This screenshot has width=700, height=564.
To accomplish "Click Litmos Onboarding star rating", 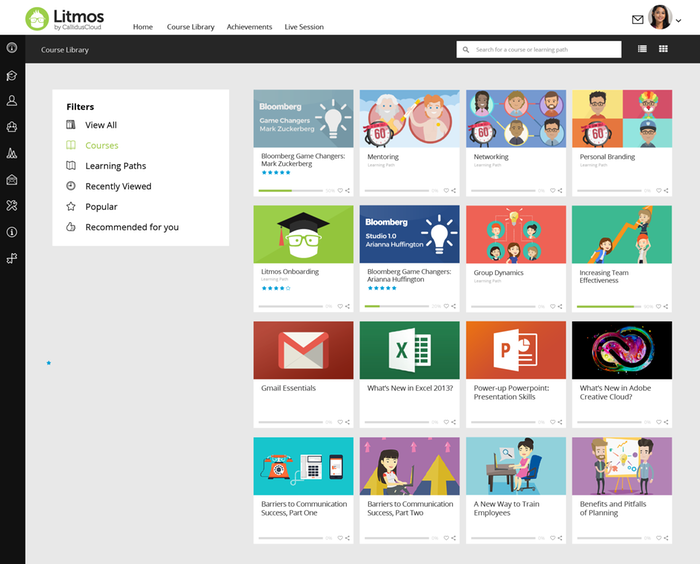I will pyautogui.click(x=275, y=288).
